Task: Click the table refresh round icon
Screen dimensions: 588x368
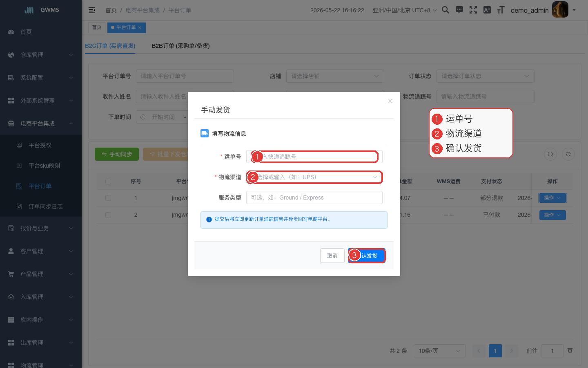Action: pos(568,154)
